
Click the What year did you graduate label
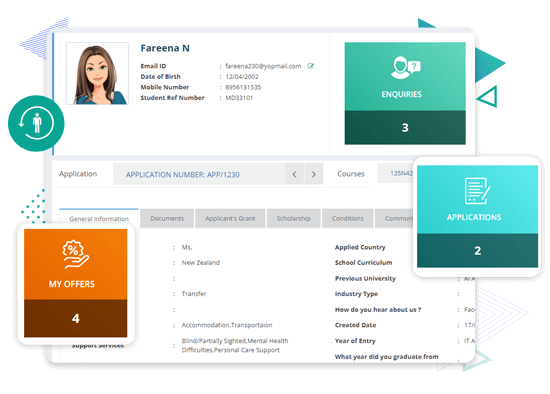point(387,356)
